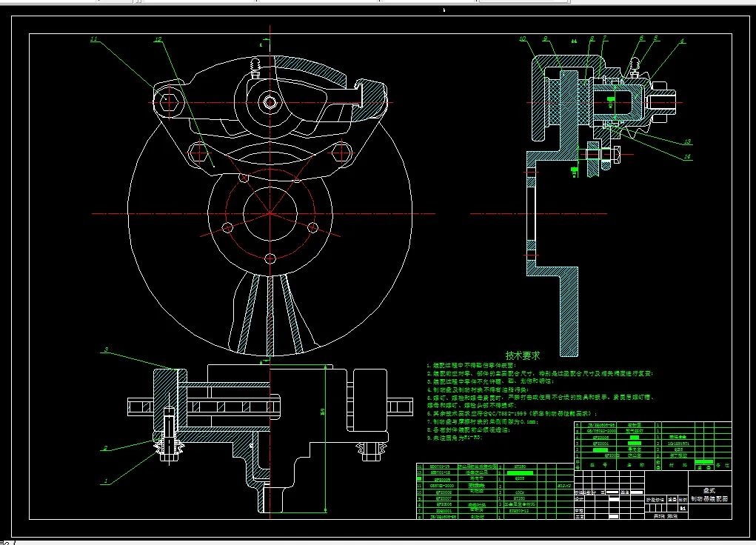Pick the bottom bolt hole on hub circle

tap(270, 258)
